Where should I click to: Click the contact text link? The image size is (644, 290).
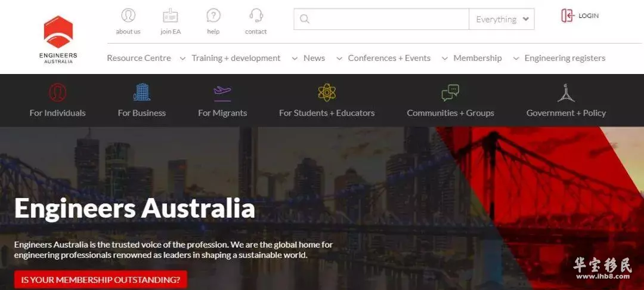(256, 32)
